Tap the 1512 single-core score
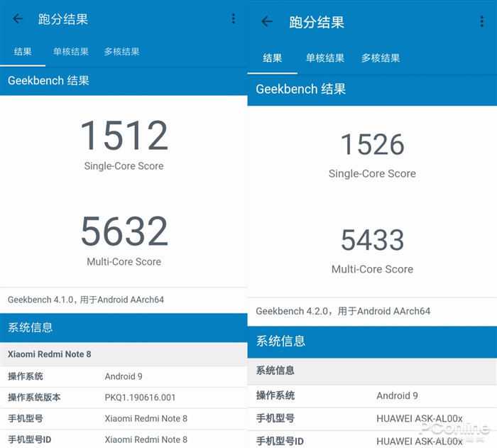 pos(124,136)
